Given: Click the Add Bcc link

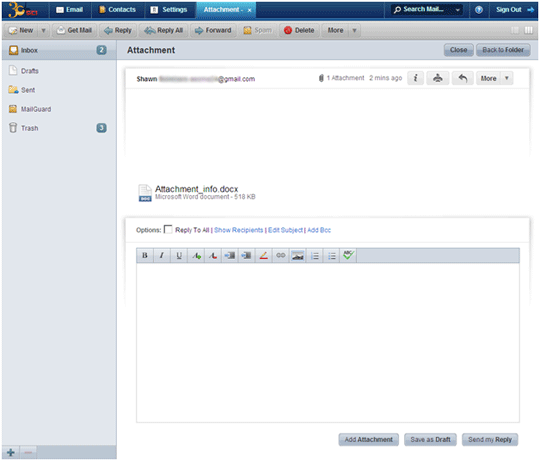Looking at the screenshot, I should coord(319,230).
